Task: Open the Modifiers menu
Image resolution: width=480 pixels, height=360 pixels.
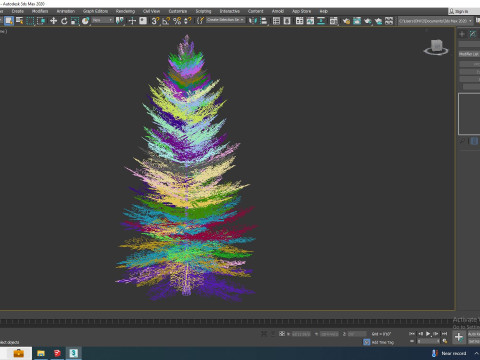Action: pos(40,11)
